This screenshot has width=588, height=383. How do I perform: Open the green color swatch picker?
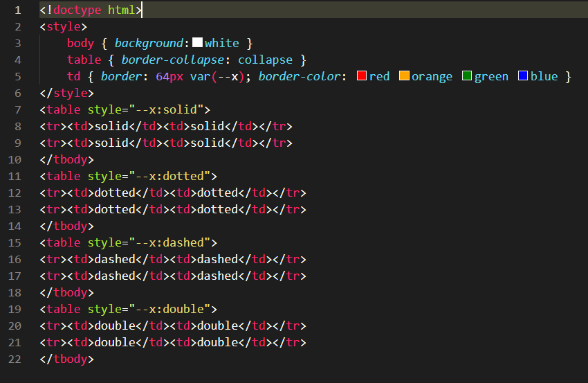click(x=466, y=75)
